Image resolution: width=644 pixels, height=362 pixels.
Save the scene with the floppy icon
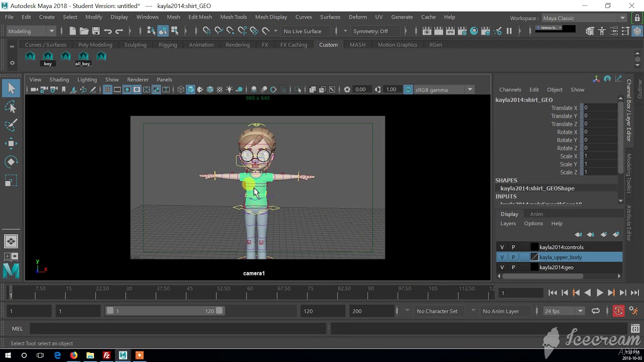point(96,31)
